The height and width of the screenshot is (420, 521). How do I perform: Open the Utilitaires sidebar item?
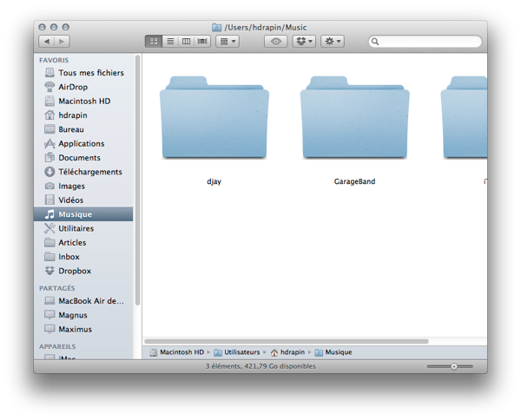point(76,228)
